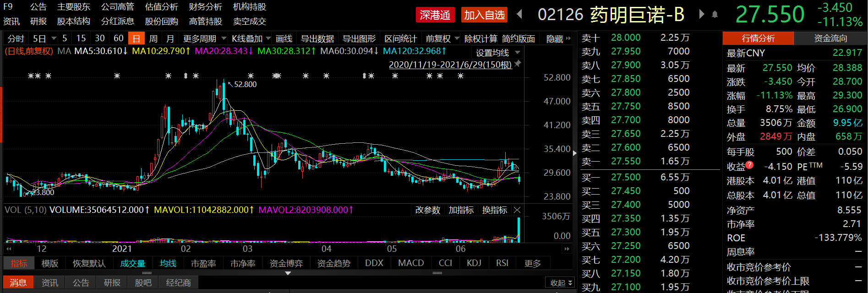Select the 60-minute K-line period
This screenshot has width=868, height=293.
point(119,38)
